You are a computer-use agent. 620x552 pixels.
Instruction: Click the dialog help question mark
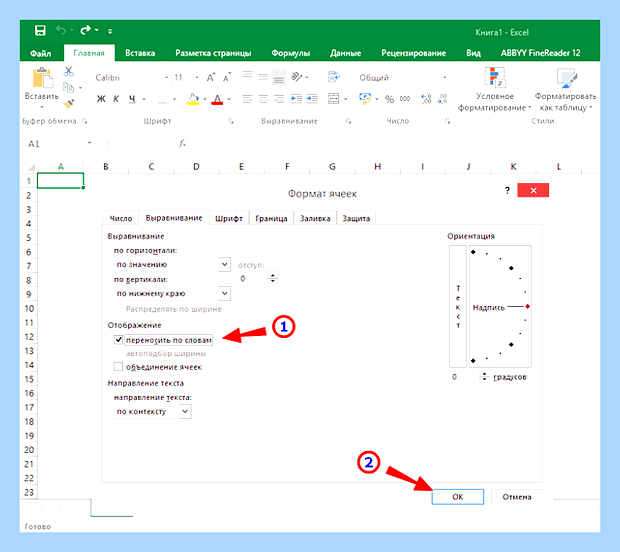[x=507, y=191]
